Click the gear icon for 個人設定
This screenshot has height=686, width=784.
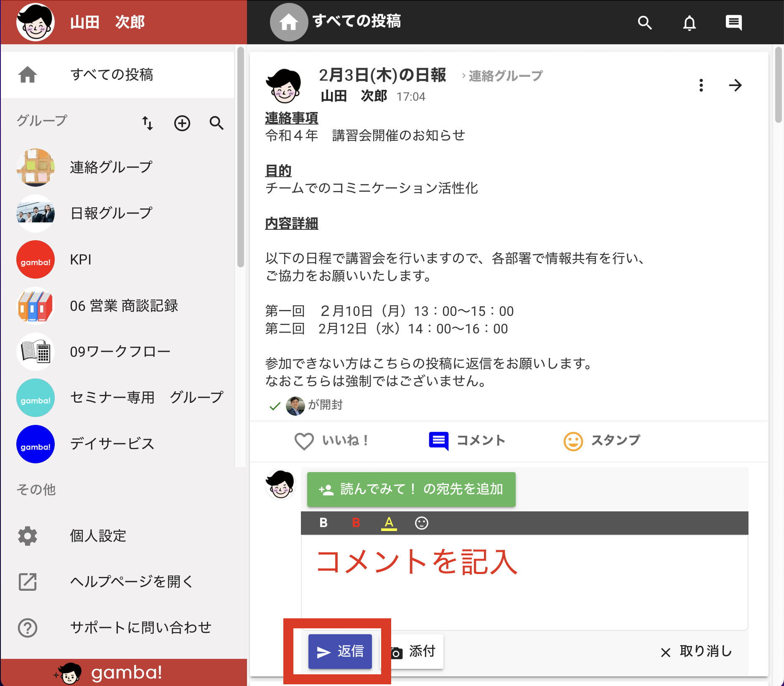[28, 536]
